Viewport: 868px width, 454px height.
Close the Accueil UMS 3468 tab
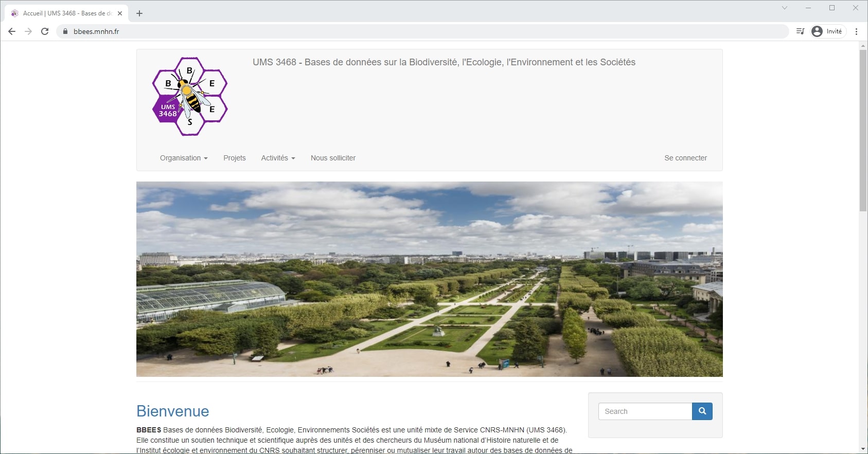click(x=120, y=13)
